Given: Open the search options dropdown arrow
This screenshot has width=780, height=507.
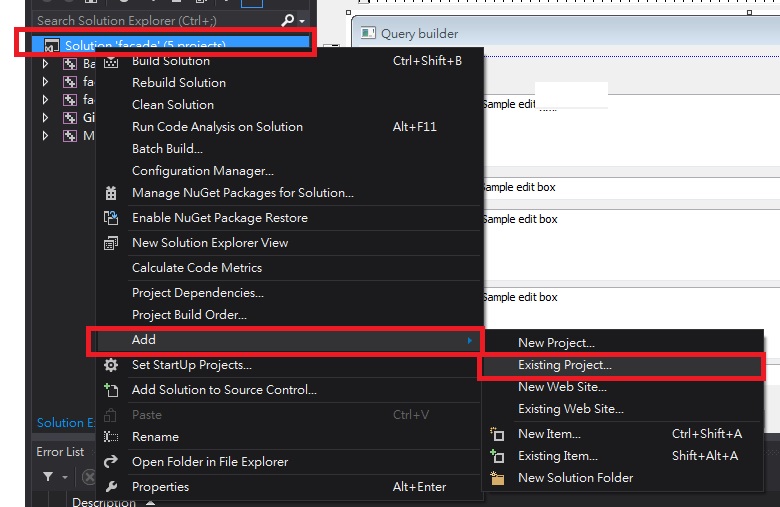Looking at the screenshot, I should tap(302, 21).
